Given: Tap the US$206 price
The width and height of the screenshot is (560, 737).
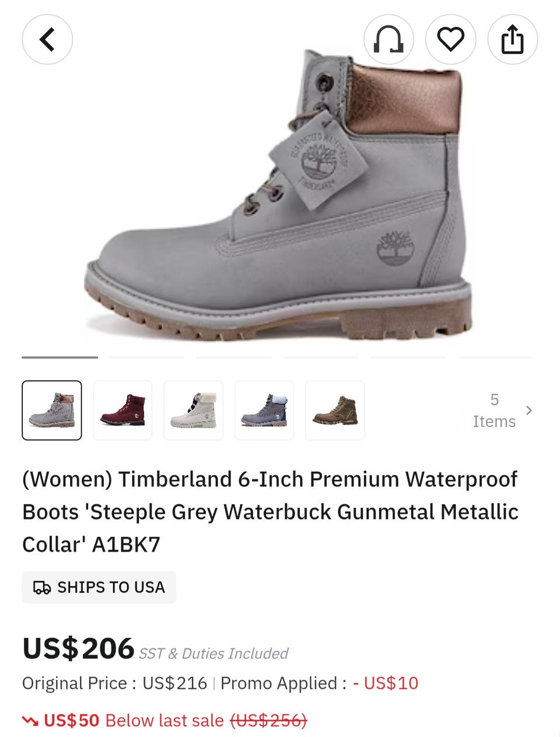Looking at the screenshot, I should coord(78,648).
